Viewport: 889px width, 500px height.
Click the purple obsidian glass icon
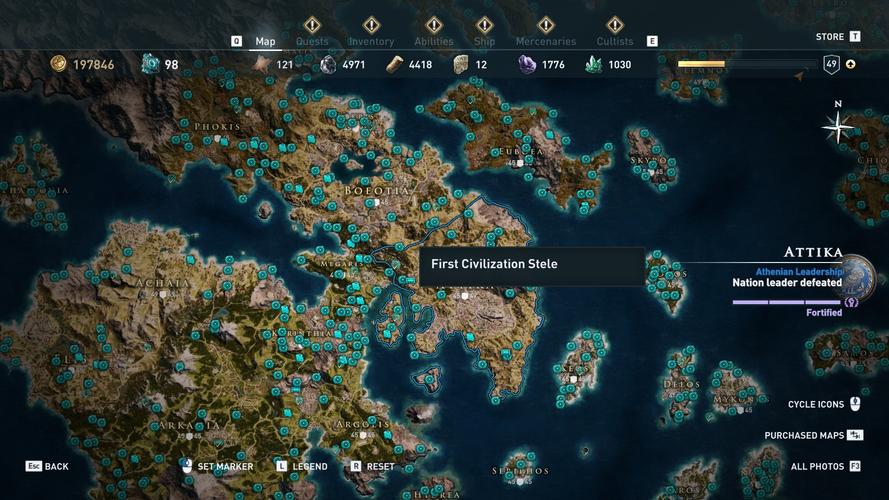tap(527, 65)
